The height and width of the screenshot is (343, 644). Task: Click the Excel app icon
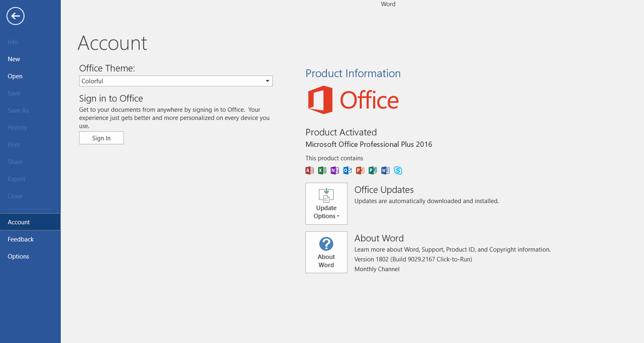323,170
